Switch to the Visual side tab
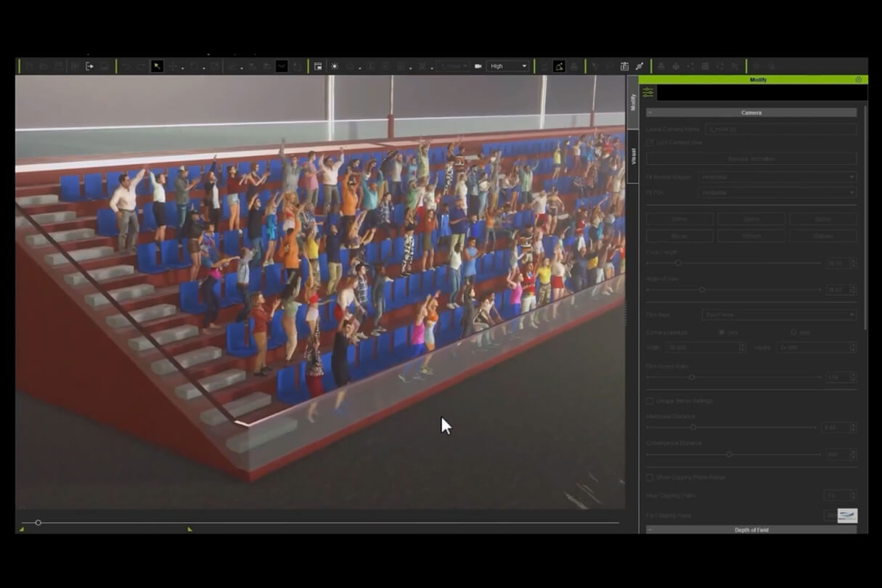The image size is (882, 588). [x=633, y=155]
